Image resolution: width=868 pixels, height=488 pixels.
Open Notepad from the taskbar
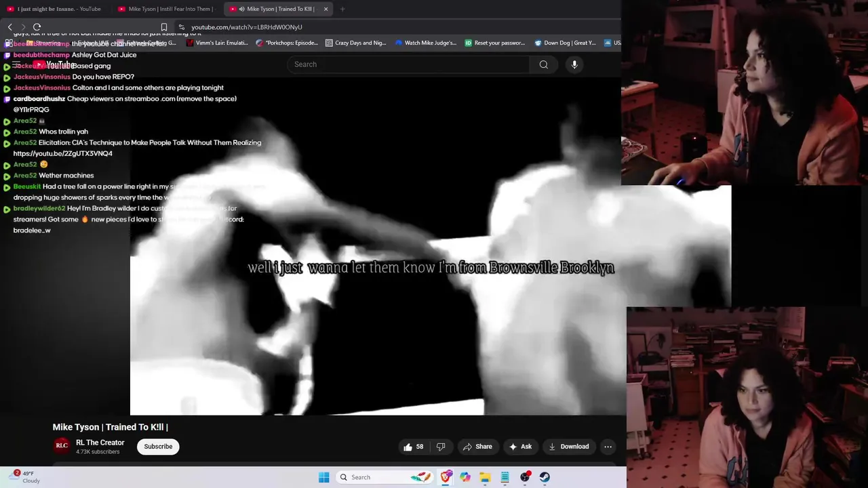coord(505,477)
